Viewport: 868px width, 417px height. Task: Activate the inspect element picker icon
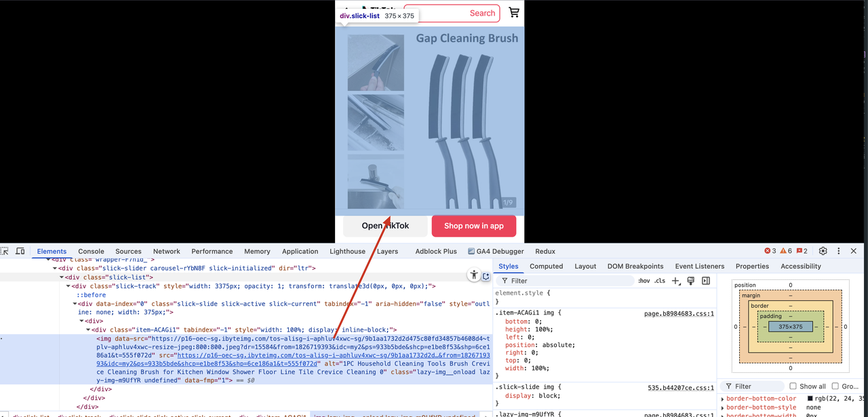5,251
